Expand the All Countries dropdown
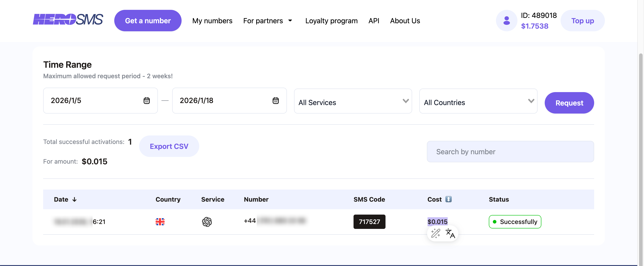This screenshot has width=644, height=266. tap(478, 101)
